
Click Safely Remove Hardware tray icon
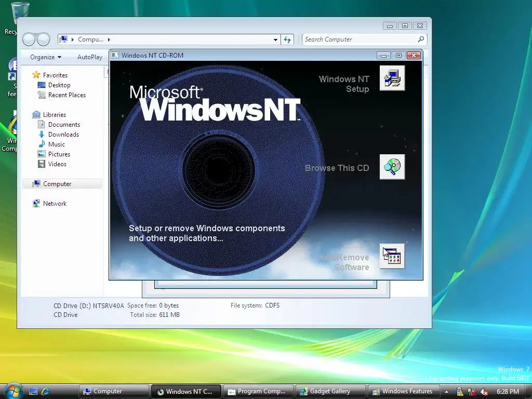[460, 392]
